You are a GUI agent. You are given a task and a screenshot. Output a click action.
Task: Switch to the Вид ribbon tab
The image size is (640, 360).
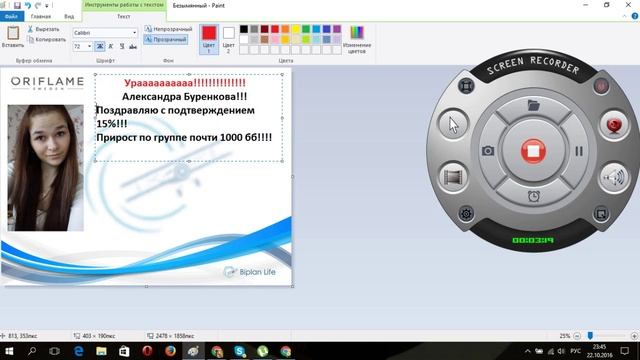(69, 16)
